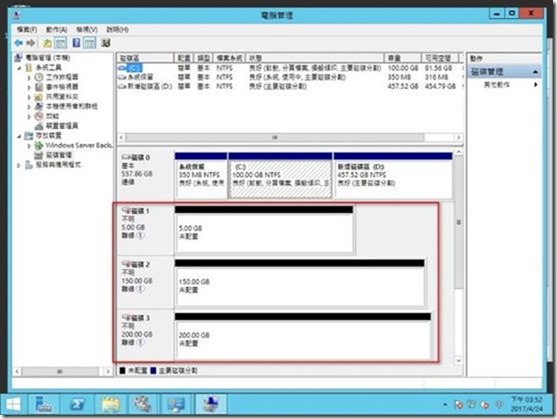557x419 pixels.
Task: Sort by the 檔案系統 column header
Action: [x=229, y=58]
